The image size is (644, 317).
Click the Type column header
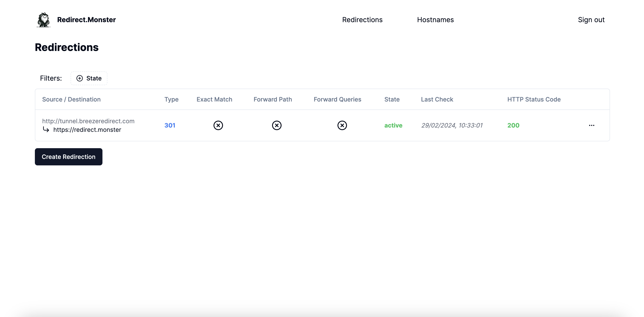[x=171, y=99]
